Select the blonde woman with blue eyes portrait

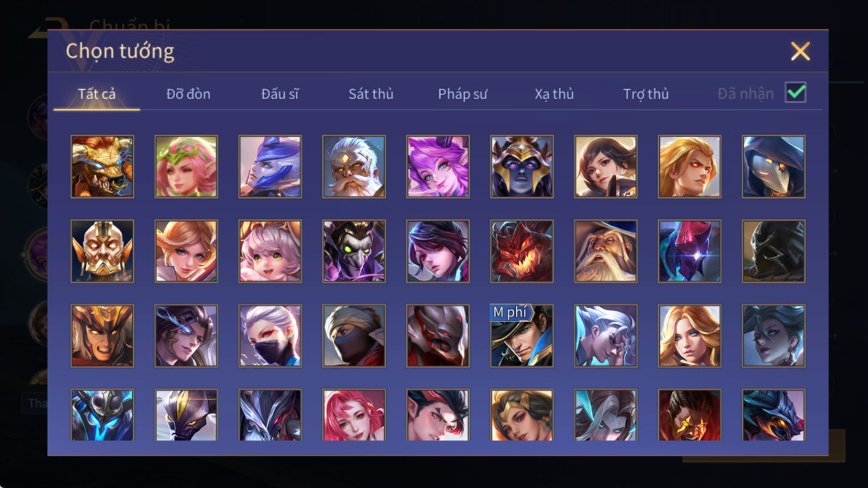tap(689, 336)
